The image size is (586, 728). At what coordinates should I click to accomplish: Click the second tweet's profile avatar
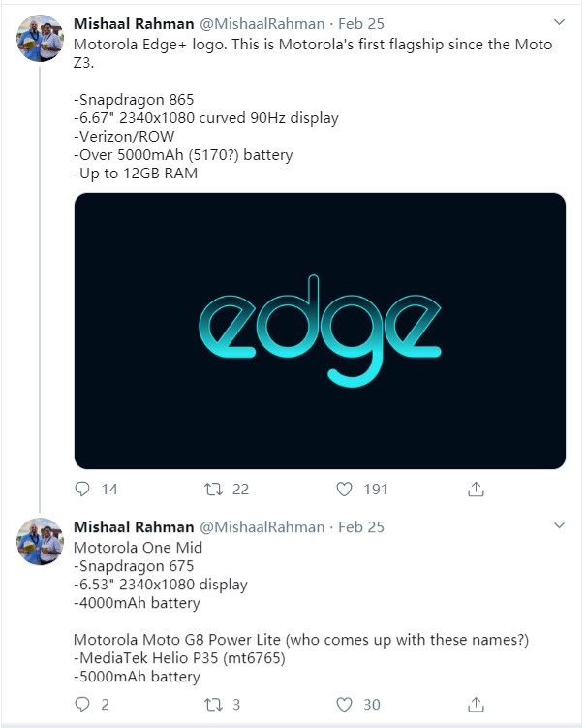click(x=40, y=542)
